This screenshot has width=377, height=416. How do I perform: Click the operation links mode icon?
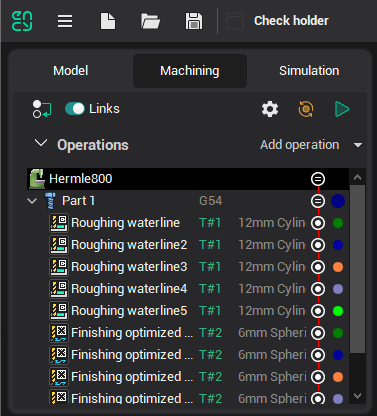42,109
